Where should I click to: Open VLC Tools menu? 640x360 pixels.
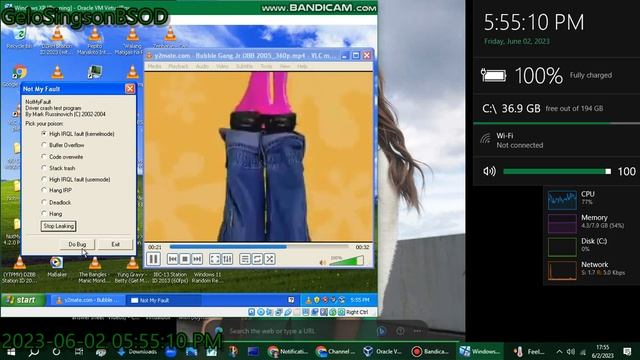(266, 67)
